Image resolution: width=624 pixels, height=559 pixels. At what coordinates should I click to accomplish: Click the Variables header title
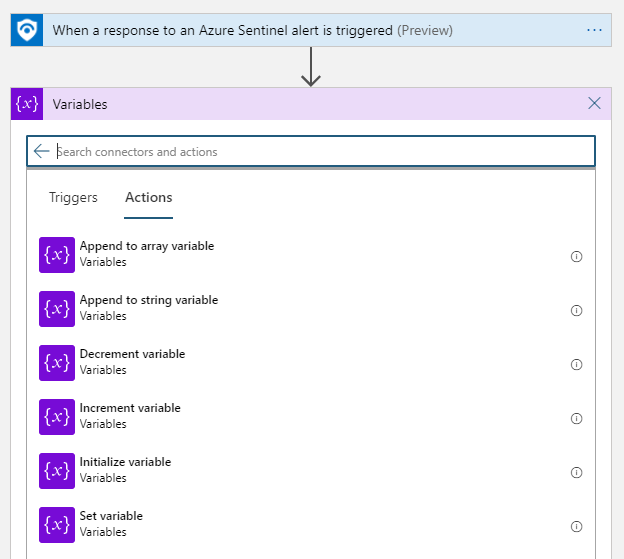[80, 104]
